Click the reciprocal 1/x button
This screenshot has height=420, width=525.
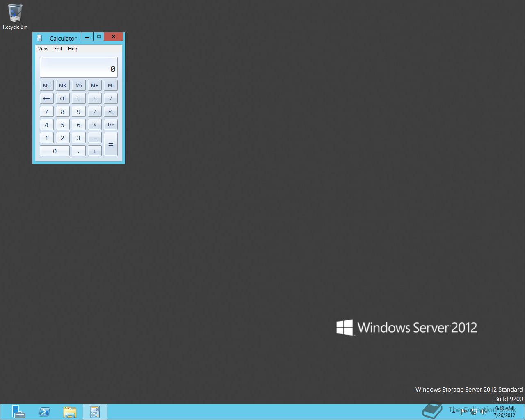111,125
